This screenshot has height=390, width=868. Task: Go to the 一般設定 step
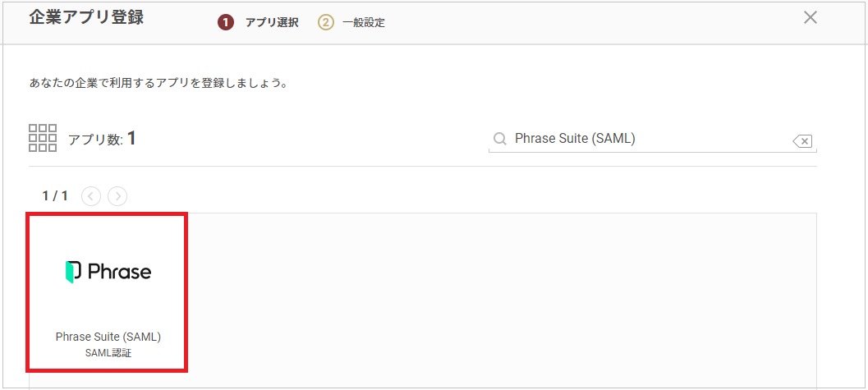tap(364, 23)
